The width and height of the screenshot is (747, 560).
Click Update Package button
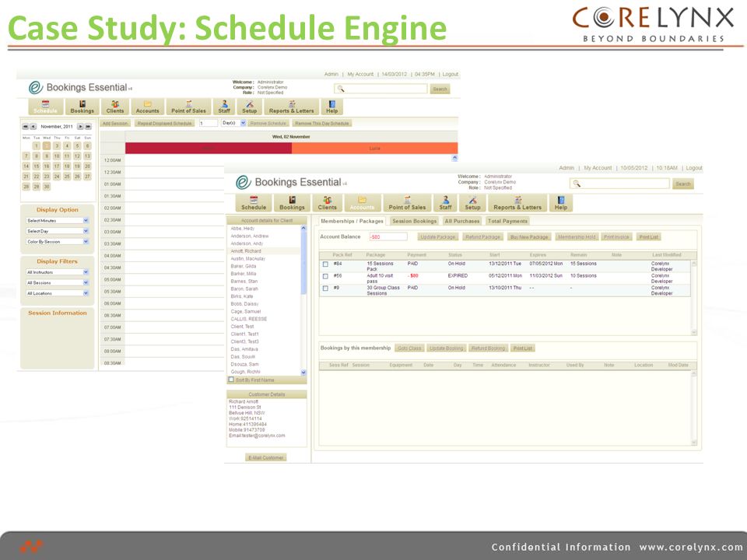(x=438, y=236)
